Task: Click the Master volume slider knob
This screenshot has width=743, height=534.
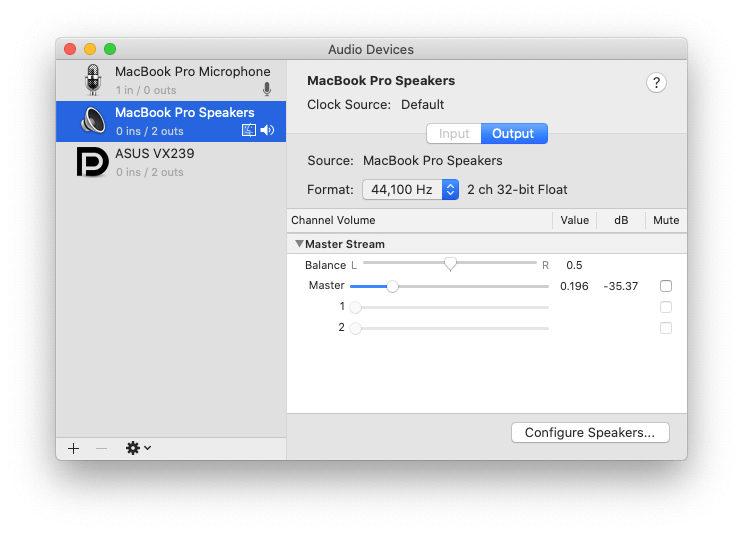Action: click(392, 286)
